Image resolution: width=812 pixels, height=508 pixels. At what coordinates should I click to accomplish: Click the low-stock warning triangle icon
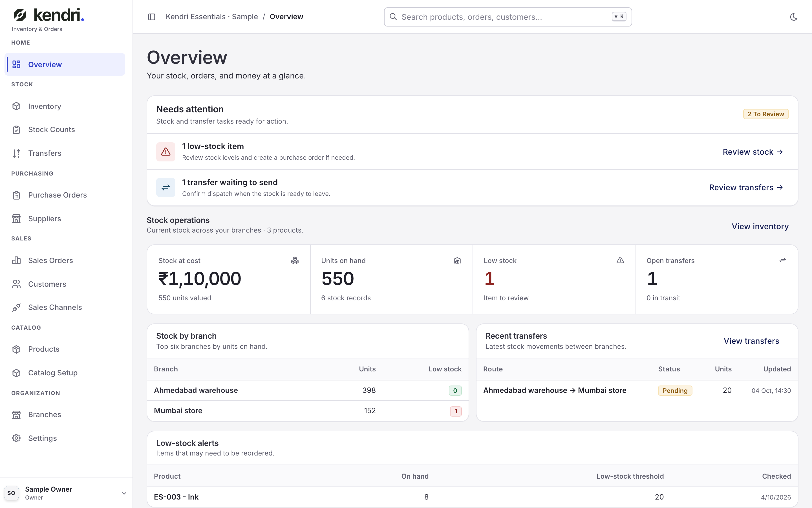pos(166,152)
